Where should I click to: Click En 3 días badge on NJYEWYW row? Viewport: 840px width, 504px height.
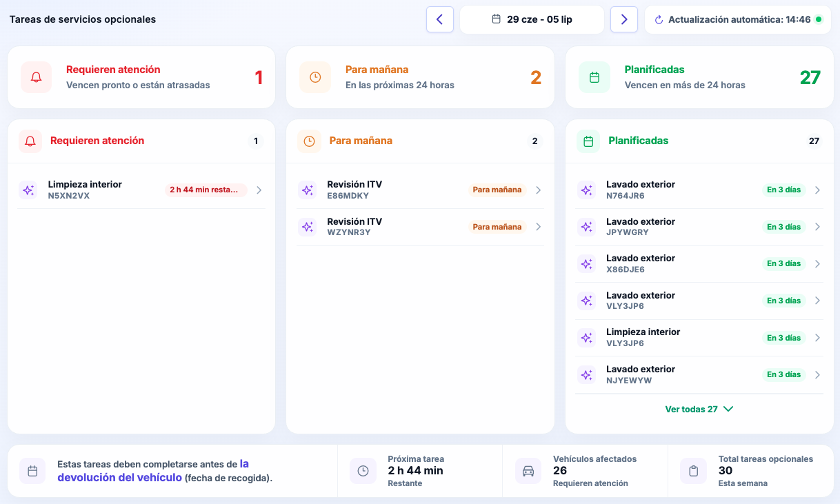(784, 375)
